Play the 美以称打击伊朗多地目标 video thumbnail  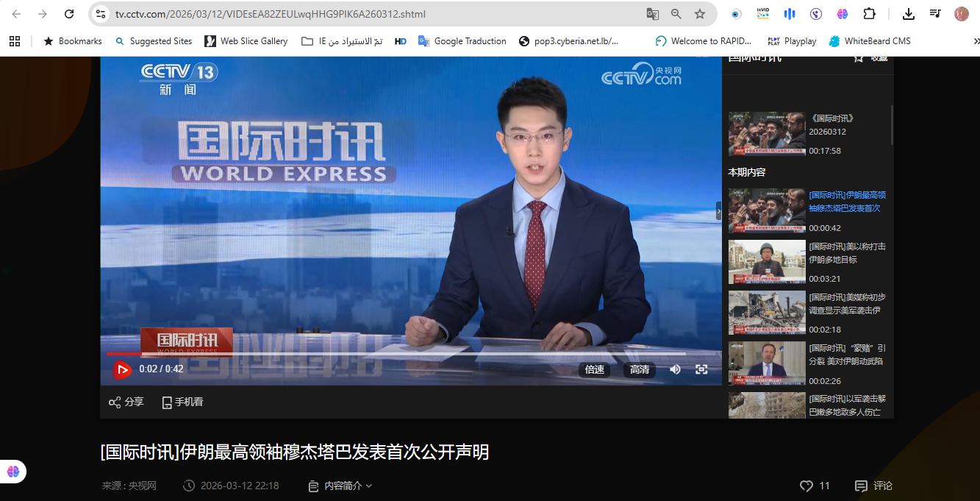tap(767, 262)
